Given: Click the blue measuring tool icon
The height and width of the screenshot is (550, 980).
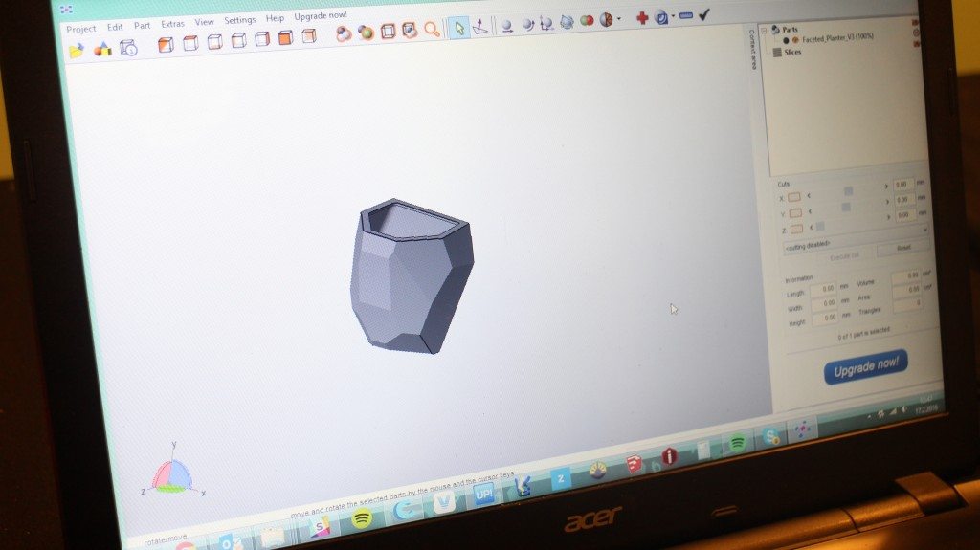Looking at the screenshot, I should [660, 17].
